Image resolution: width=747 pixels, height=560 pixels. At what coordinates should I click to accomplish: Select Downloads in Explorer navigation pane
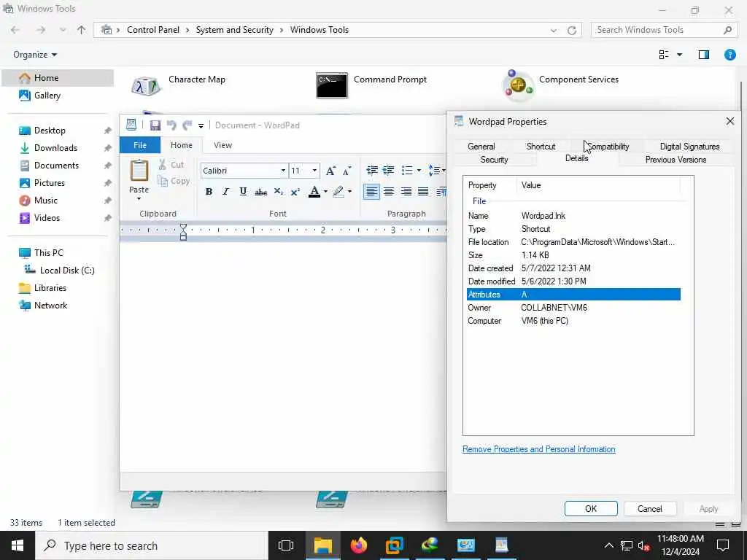coord(55,147)
